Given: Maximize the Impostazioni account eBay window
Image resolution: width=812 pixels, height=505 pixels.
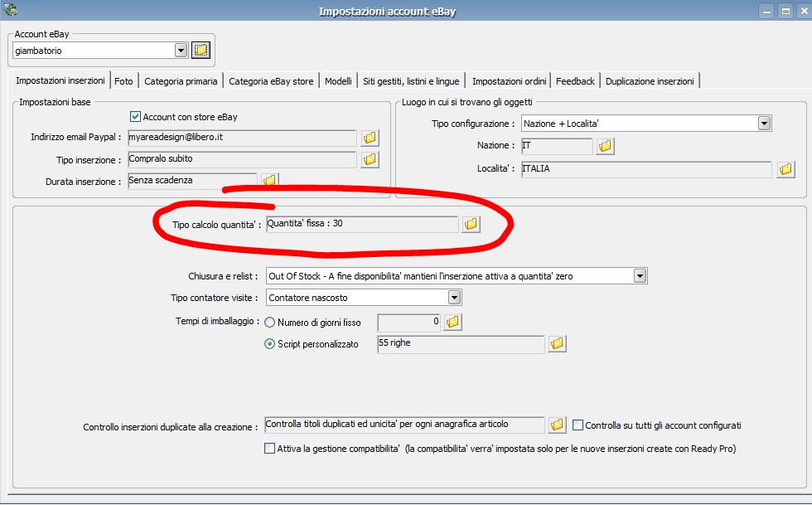Looking at the screenshot, I should click(x=785, y=11).
